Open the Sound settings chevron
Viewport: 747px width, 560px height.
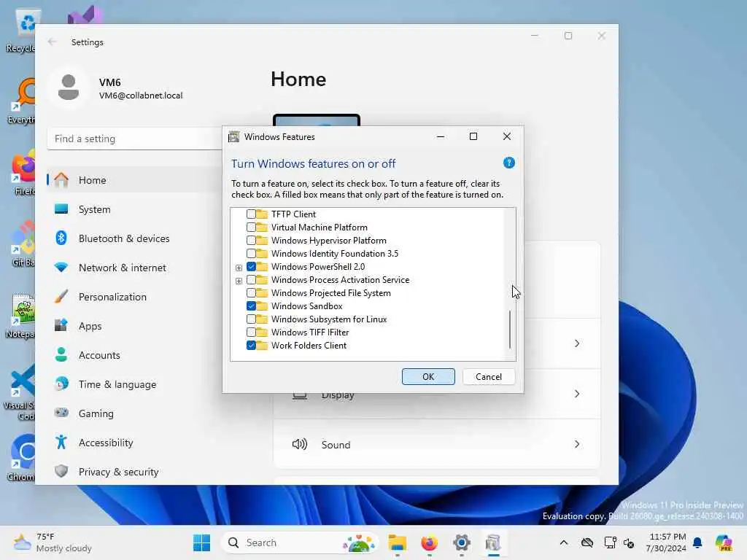[577, 444]
